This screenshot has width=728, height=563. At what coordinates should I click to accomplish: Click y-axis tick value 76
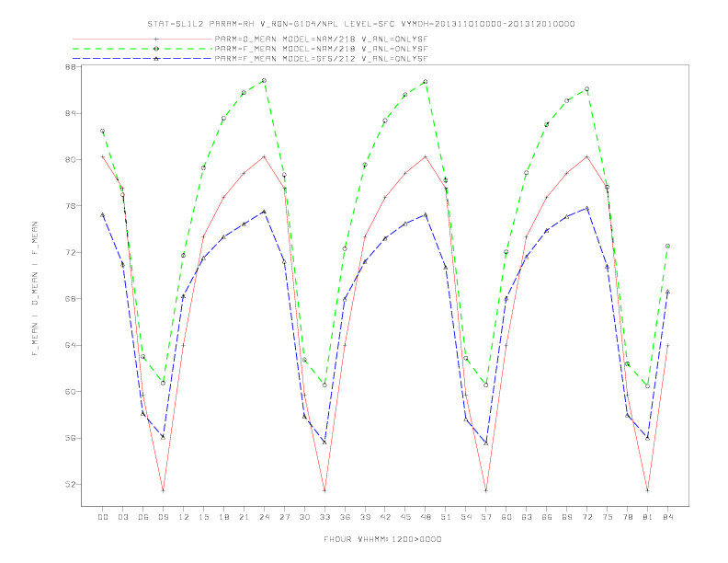(70, 206)
